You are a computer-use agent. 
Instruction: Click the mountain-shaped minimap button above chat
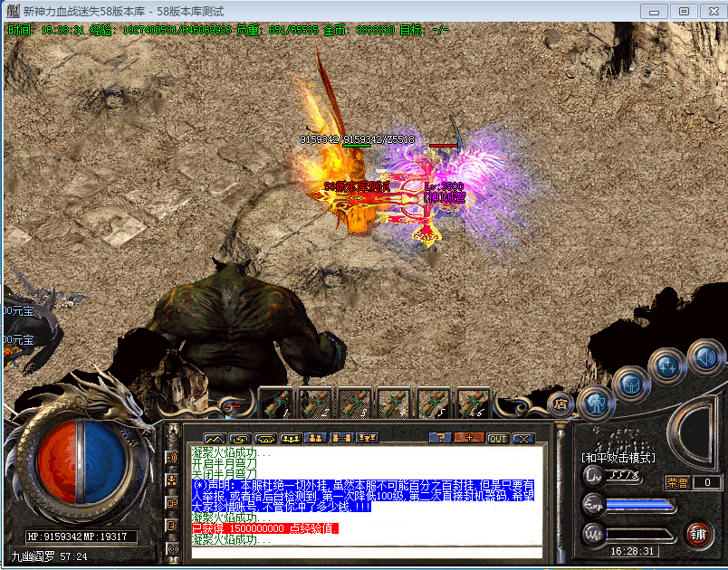[215, 438]
